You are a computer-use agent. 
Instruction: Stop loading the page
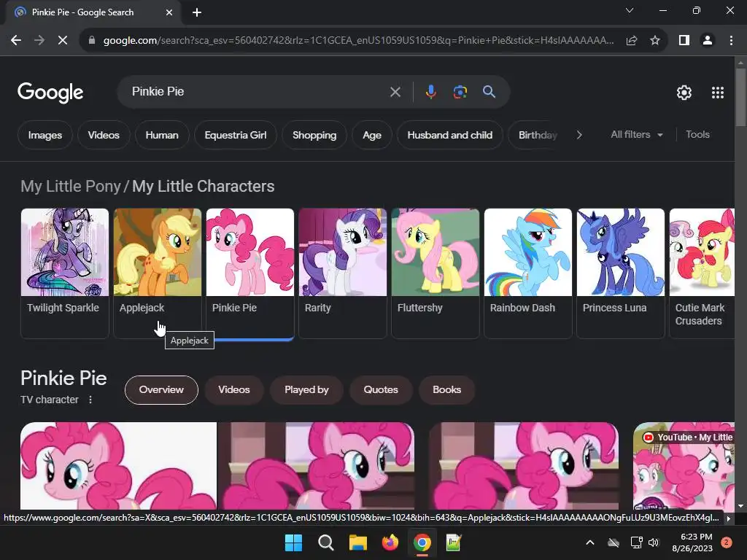click(63, 41)
